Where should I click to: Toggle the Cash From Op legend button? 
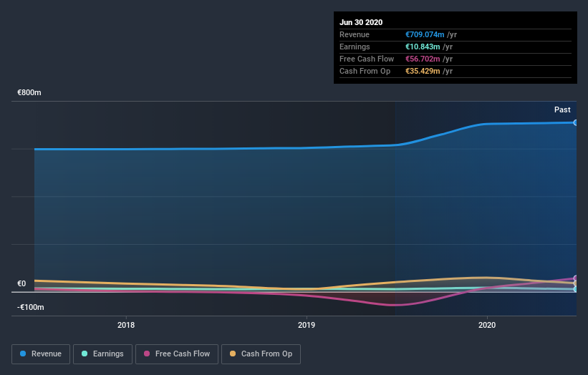point(261,354)
